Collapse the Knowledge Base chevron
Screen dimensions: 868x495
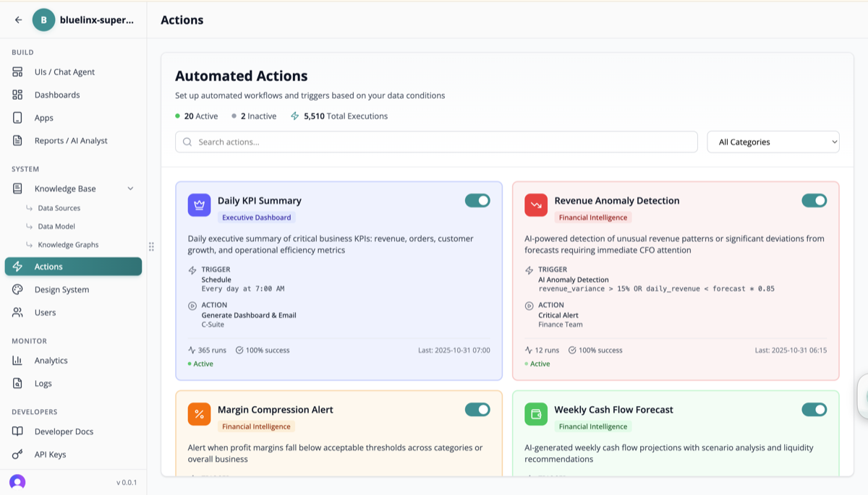point(130,189)
